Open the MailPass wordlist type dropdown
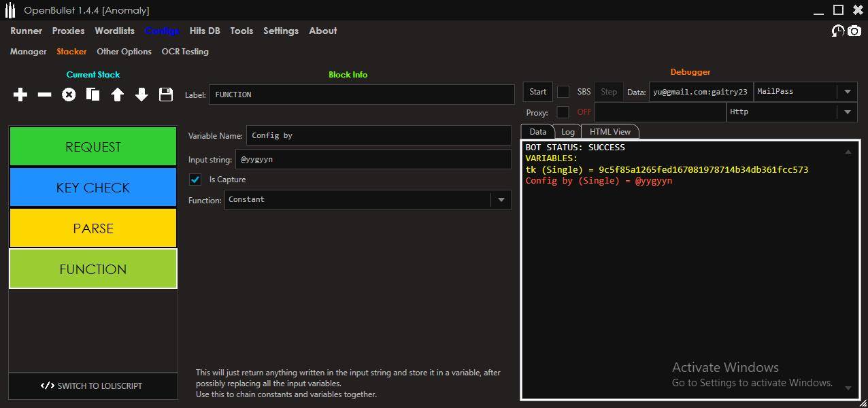Viewport: 868px width, 408px height. (x=848, y=92)
